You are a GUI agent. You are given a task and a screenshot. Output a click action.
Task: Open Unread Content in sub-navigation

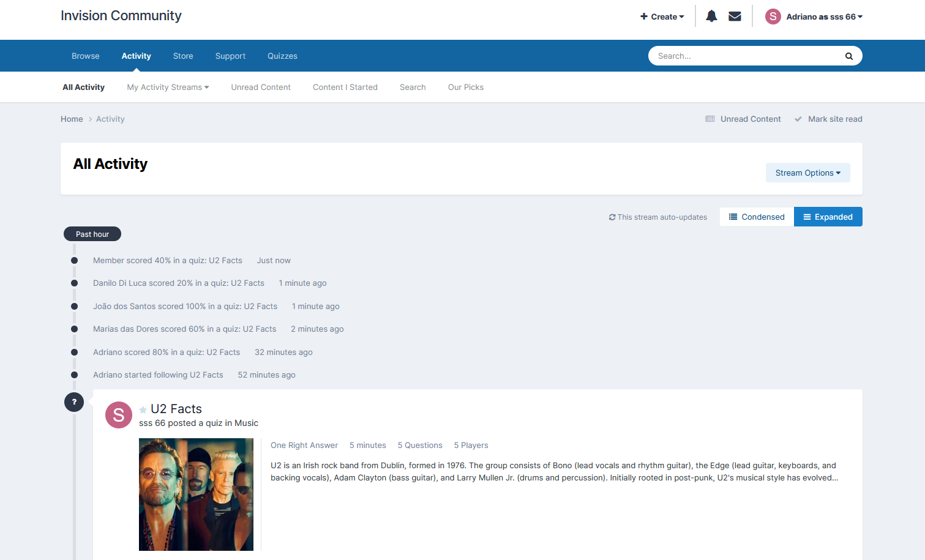pyautogui.click(x=261, y=88)
